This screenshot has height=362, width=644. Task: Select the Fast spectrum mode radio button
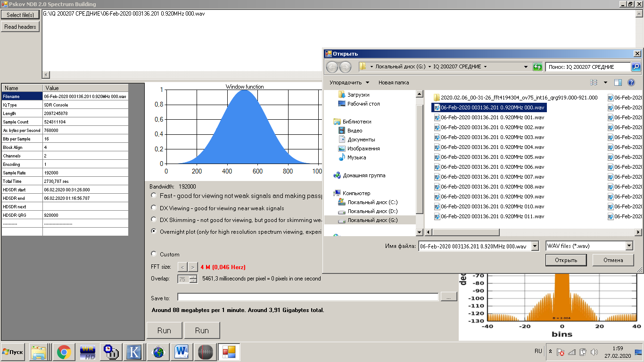154,196
